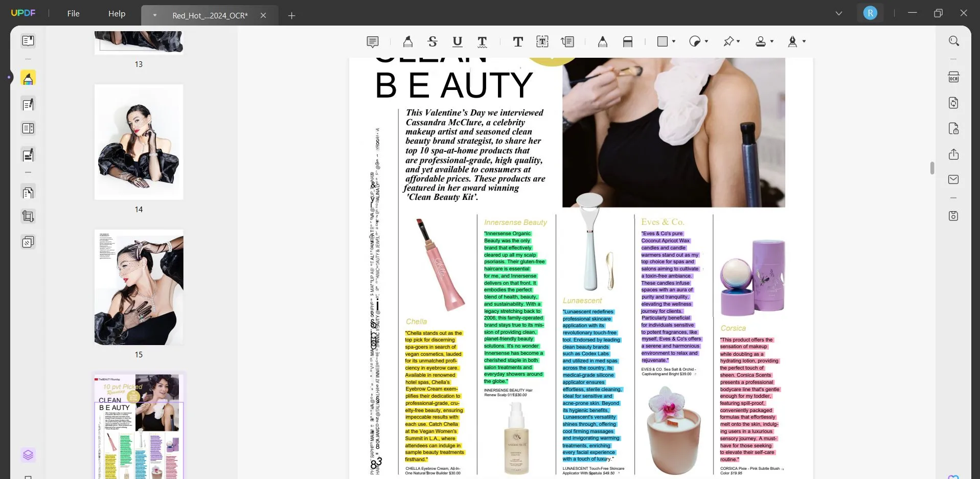
Task: Select the Rectangle shape tool
Action: [x=663, y=41]
